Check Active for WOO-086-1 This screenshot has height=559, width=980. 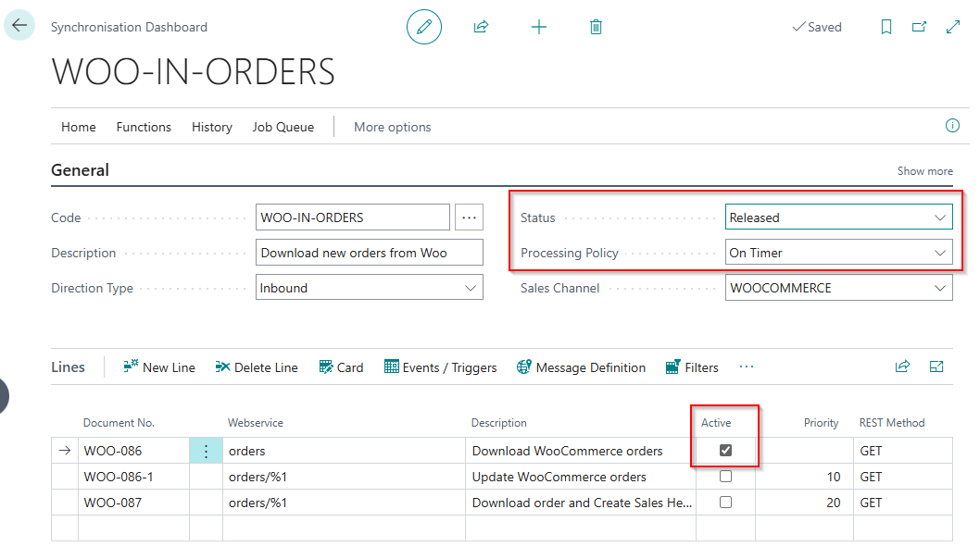pos(725,477)
